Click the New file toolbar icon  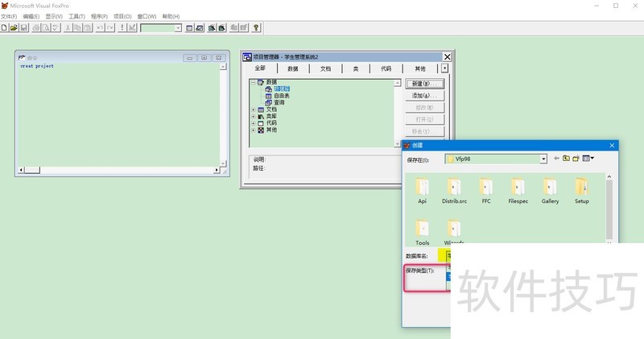pyautogui.click(x=4, y=27)
